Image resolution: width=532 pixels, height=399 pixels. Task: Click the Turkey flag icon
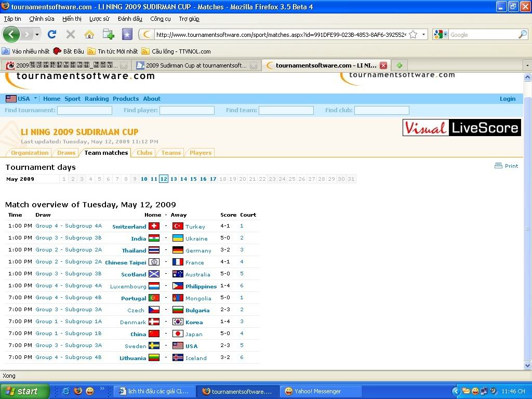(178, 226)
